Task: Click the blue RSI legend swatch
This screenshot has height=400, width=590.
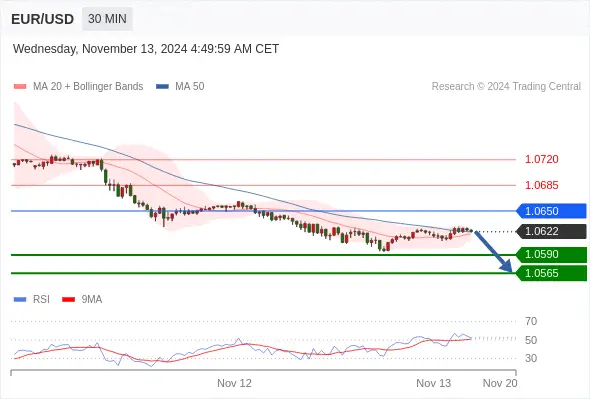Action: click(20, 300)
